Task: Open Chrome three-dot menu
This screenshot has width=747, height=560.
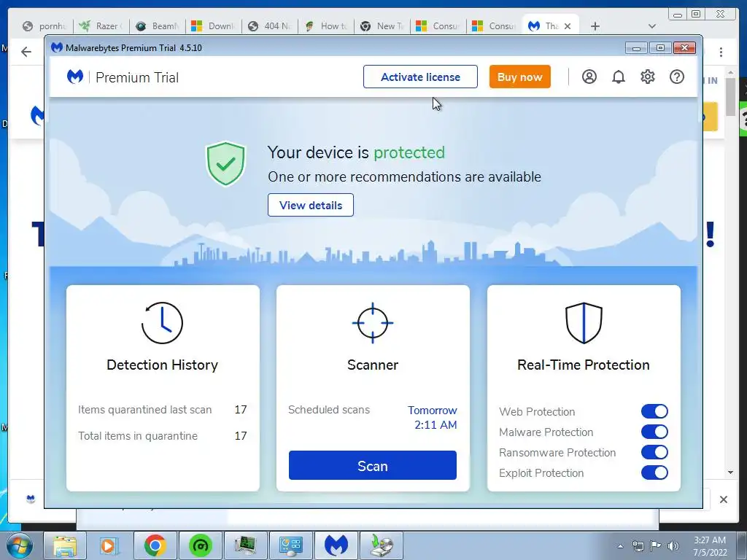Action: click(721, 52)
